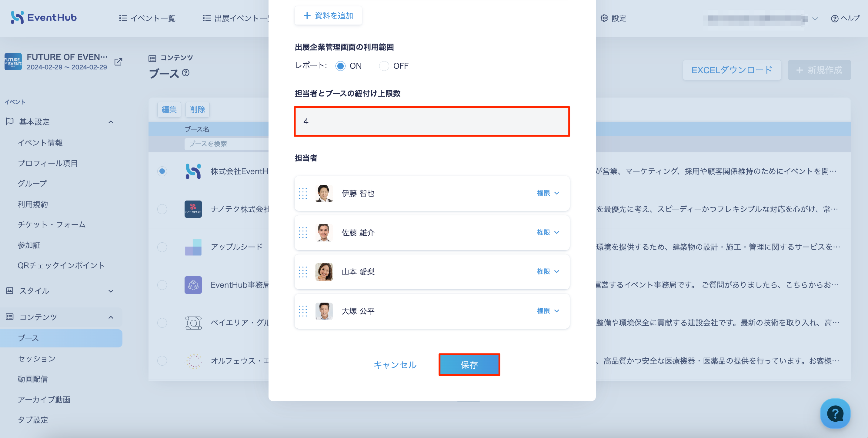Image resolution: width=868 pixels, height=438 pixels.
Task: Open イベント一覧 in top navigation
Action: click(x=148, y=18)
